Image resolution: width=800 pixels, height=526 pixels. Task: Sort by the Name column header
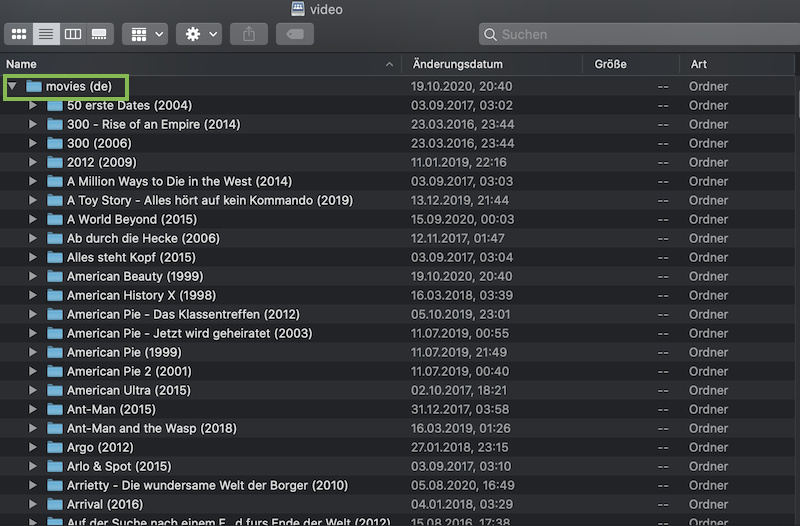coord(202,64)
